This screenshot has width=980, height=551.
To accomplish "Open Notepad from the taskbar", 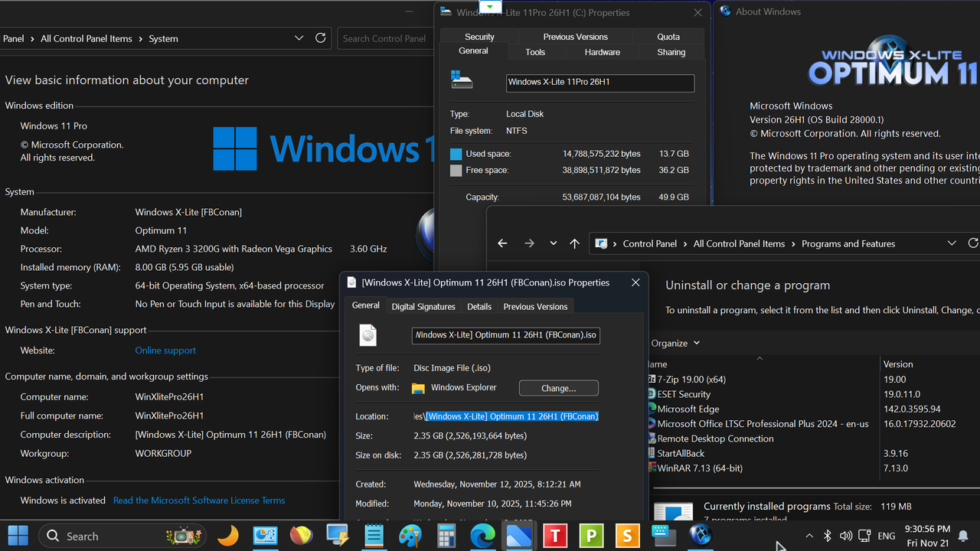I will click(374, 536).
